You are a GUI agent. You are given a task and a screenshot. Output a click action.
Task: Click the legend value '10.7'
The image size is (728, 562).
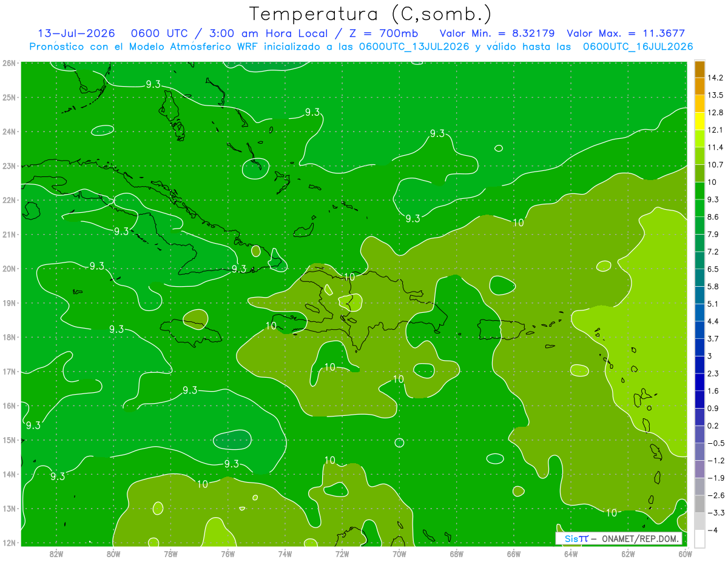715,165
